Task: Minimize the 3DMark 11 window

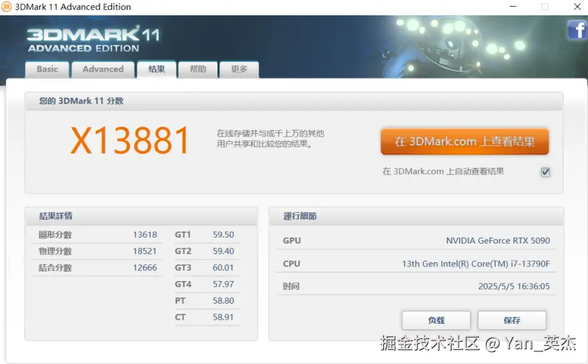Action: click(x=513, y=7)
